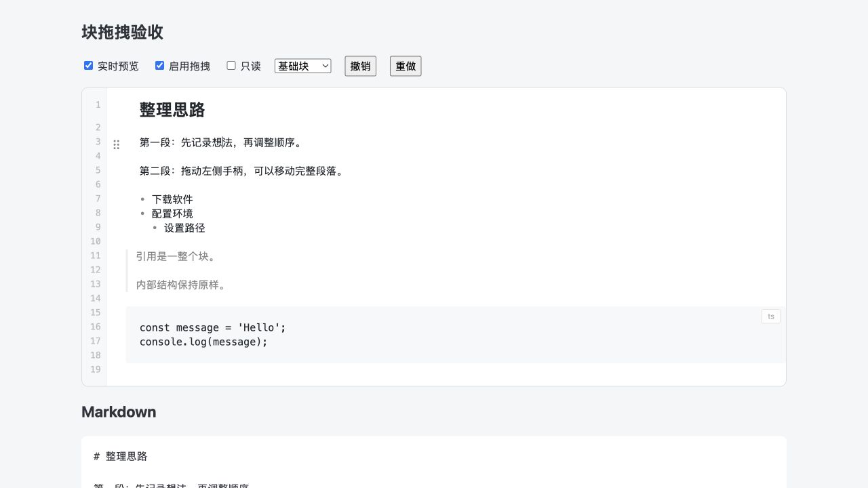The image size is (868, 488).
Task: Click the 撤销 button
Action: (361, 66)
